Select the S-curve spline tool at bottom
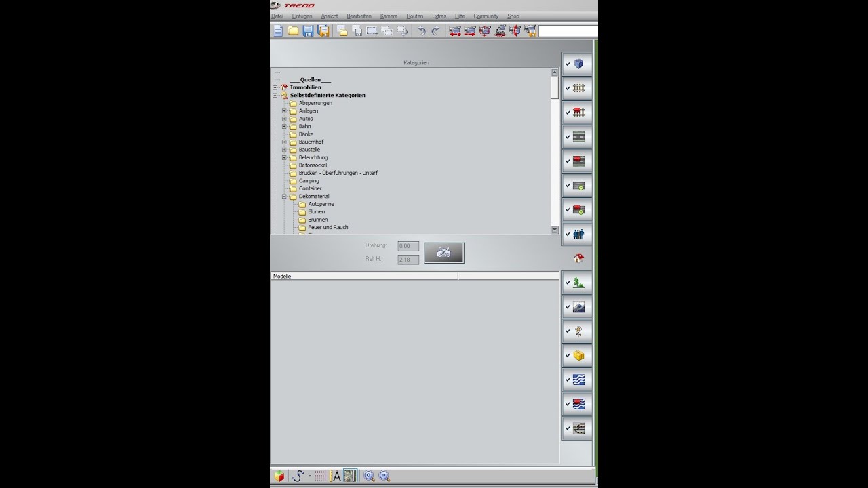The height and width of the screenshot is (488, 868). [297, 476]
